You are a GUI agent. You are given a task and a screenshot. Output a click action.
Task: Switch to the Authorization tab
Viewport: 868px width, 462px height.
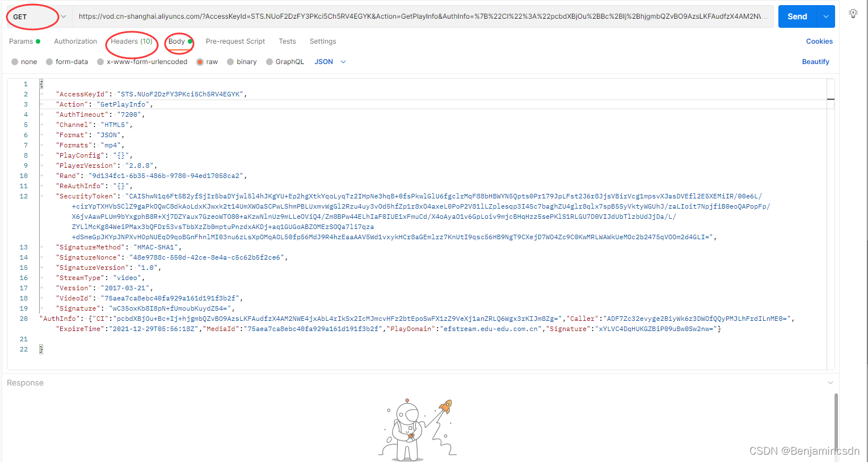pyautogui.click(x=75, y=41)
